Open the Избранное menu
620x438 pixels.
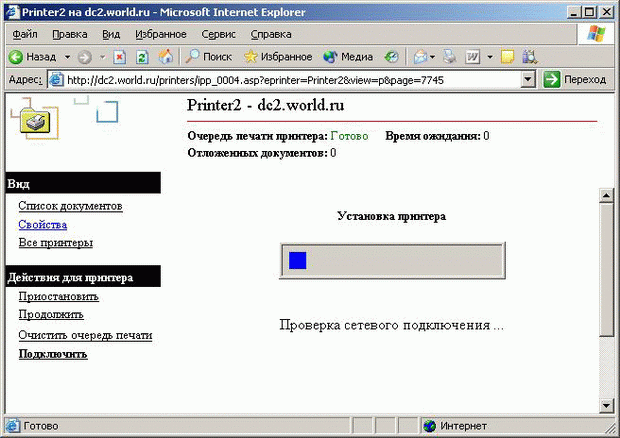(161, 34)
